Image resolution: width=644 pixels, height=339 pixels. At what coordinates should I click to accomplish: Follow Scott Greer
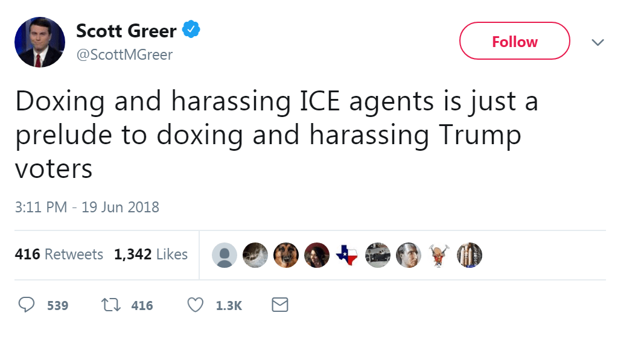[514, 41]
